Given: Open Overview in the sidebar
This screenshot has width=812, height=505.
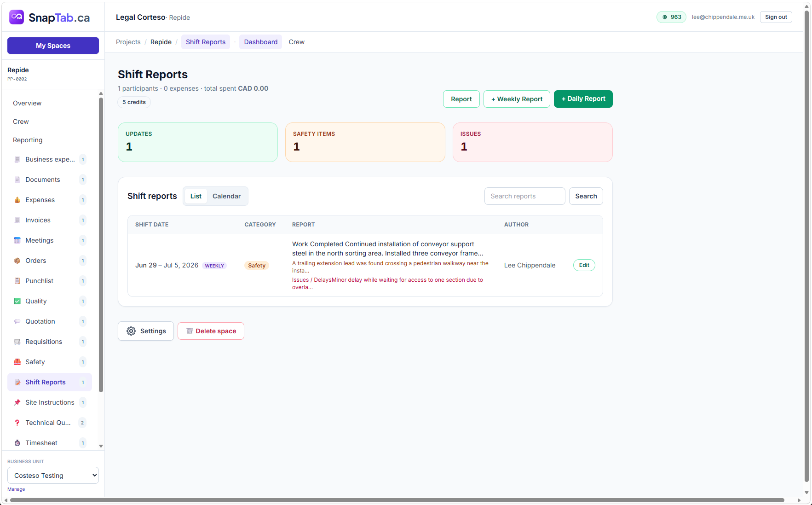Looking at the screenshot, I should pos(27,103).
